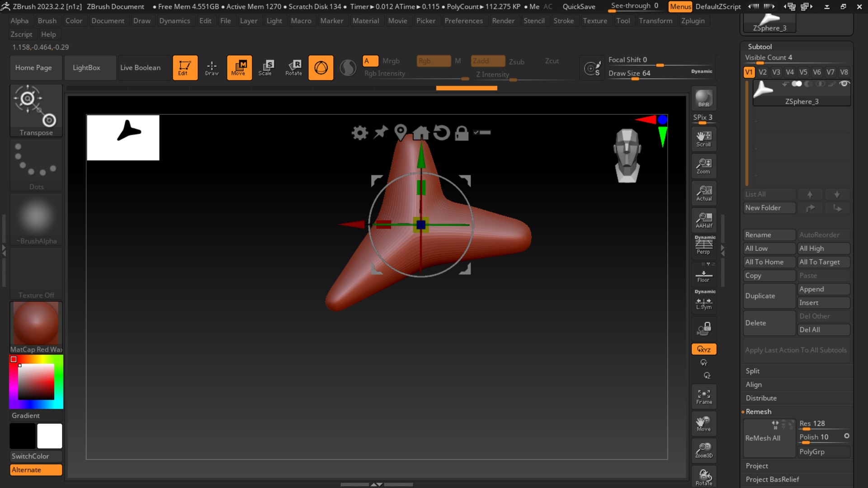Click the BPR render icon
The height and width of the screenshot is (488, 868).
coord(703,98)
